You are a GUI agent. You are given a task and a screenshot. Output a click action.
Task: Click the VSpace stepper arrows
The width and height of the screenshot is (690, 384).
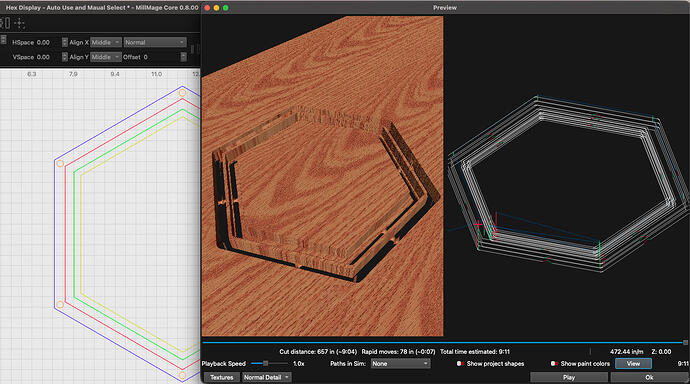click(x=65, y=57)
